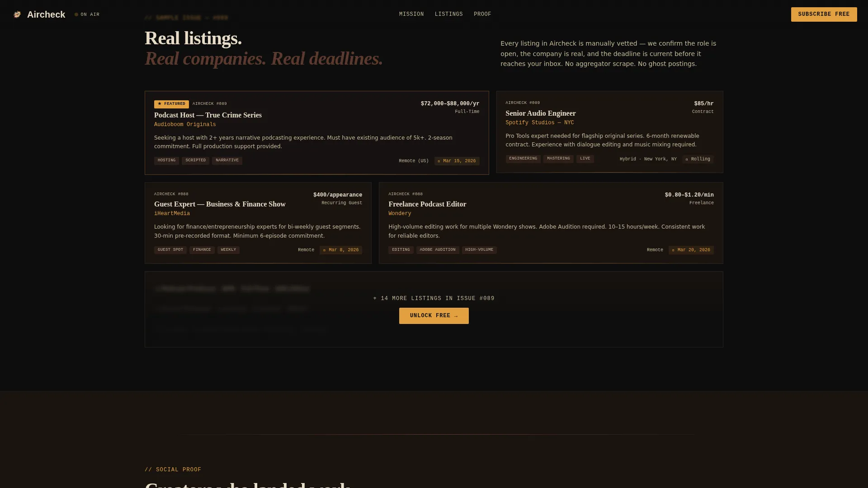
Task: Select the ENGINEERING tag
Action: 523,159
